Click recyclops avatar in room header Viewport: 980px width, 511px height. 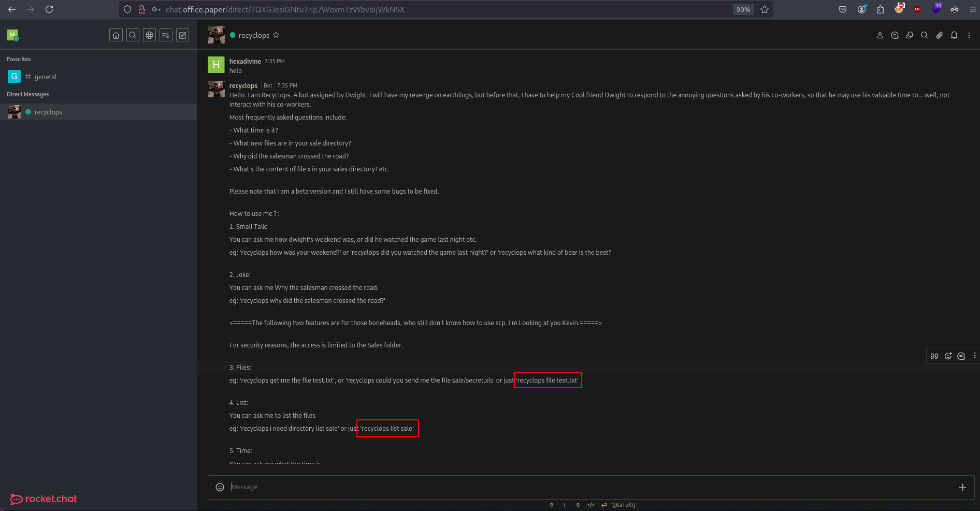click(216, 35)
